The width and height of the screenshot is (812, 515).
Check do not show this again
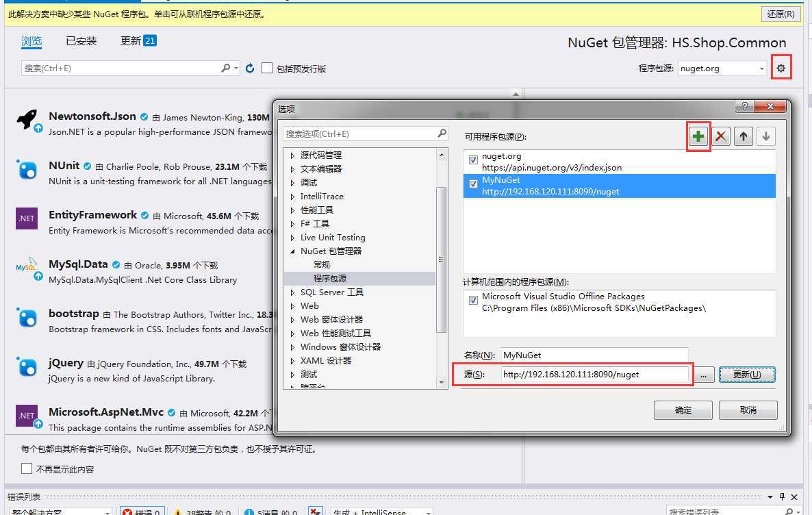(x=27, y=468)
